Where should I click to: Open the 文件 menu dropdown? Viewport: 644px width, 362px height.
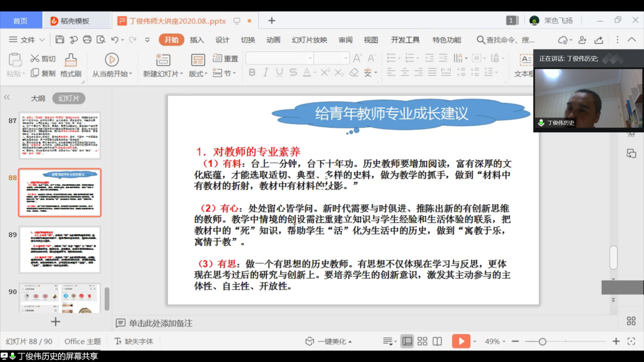coord(27,40)
